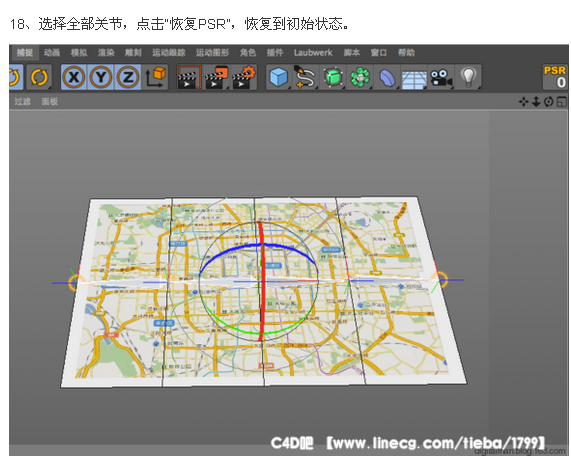Add a Cube primitive object
The height and width of the screenshot is (460, 571).
(x=279, y=77)
